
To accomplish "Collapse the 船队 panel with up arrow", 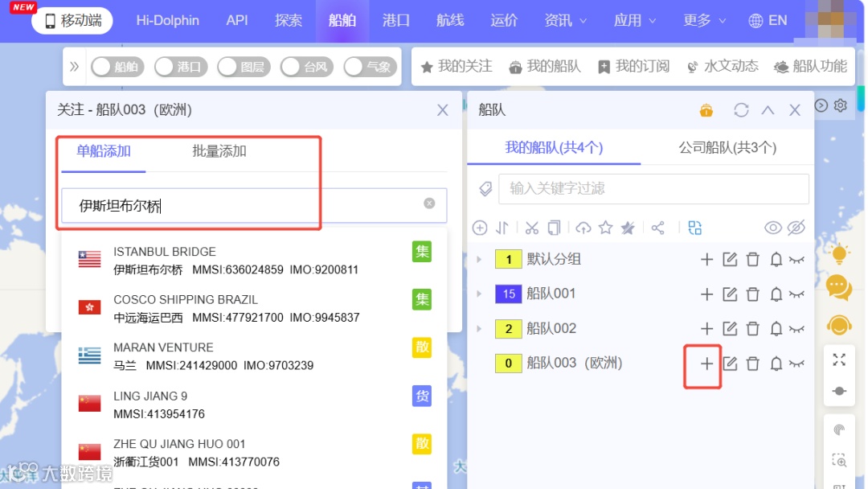I will [768, 110].
